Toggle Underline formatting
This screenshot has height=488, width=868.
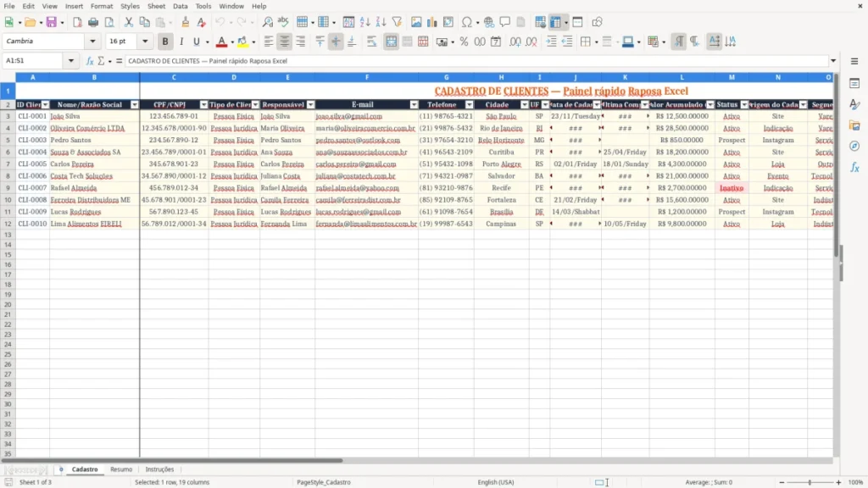click(x=197, y=42)
